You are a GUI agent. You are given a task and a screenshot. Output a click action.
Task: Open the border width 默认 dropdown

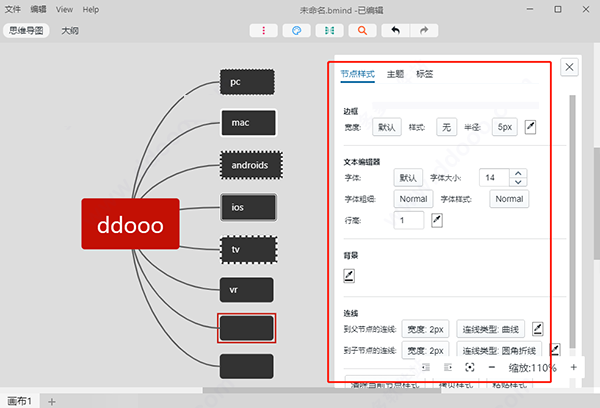(x=386, y=127)
